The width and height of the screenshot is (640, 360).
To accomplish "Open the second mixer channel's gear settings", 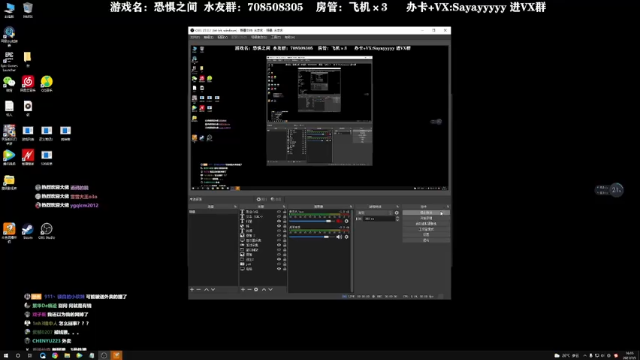I will point(347,237).
